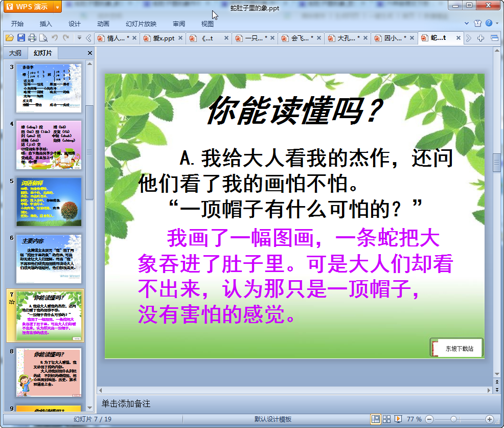The width and height of the screenshot is (504, 428).
Task: Go to next slide double-arrow button
Action: click(x=497, y=390)
